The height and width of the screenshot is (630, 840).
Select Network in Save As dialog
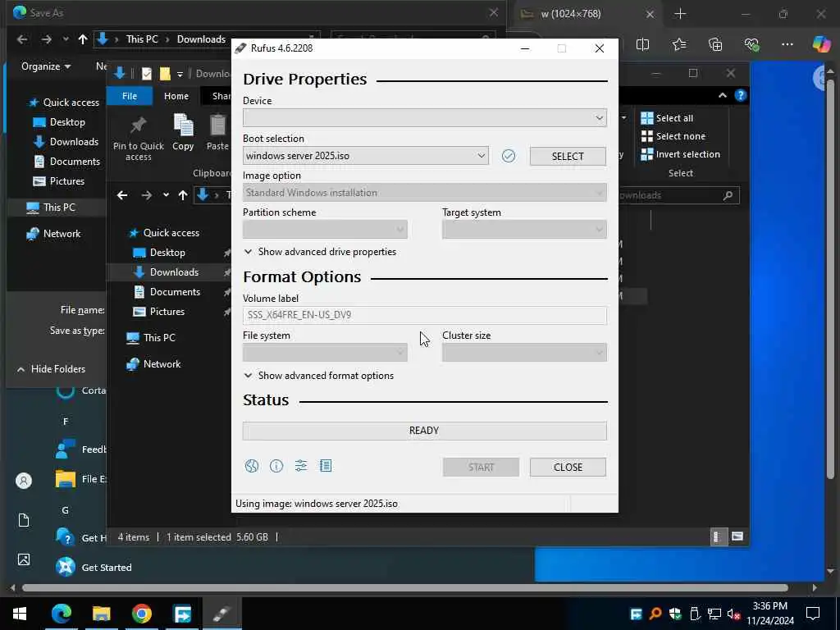click(54, 234)
